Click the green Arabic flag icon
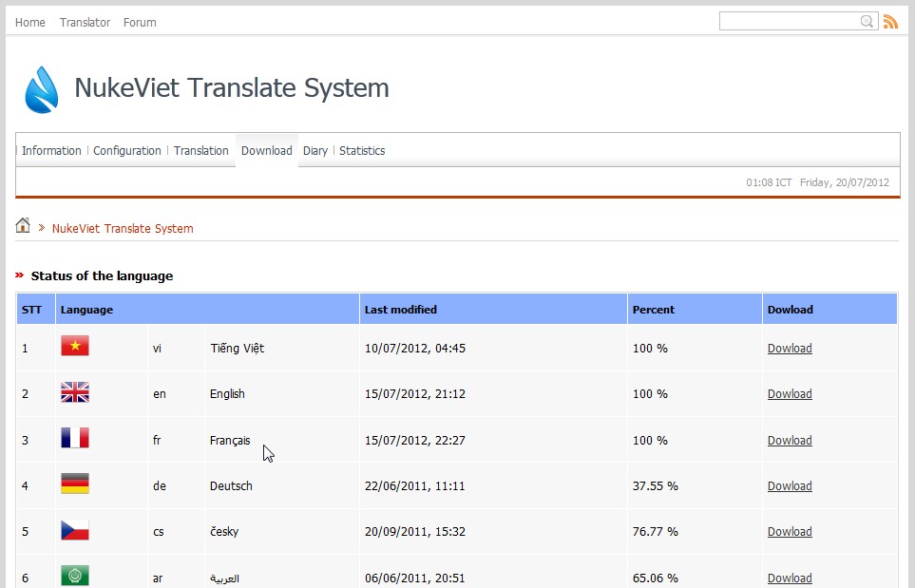 75,575
